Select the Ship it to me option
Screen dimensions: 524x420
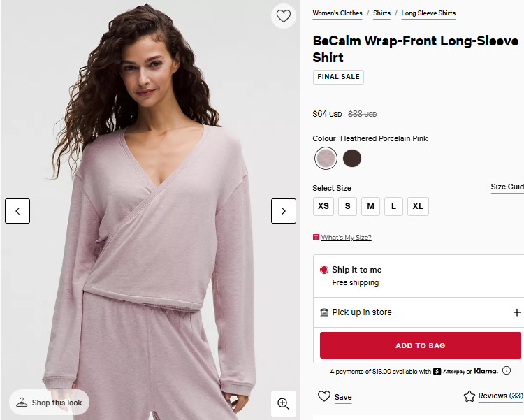click(x=324, y=270)
